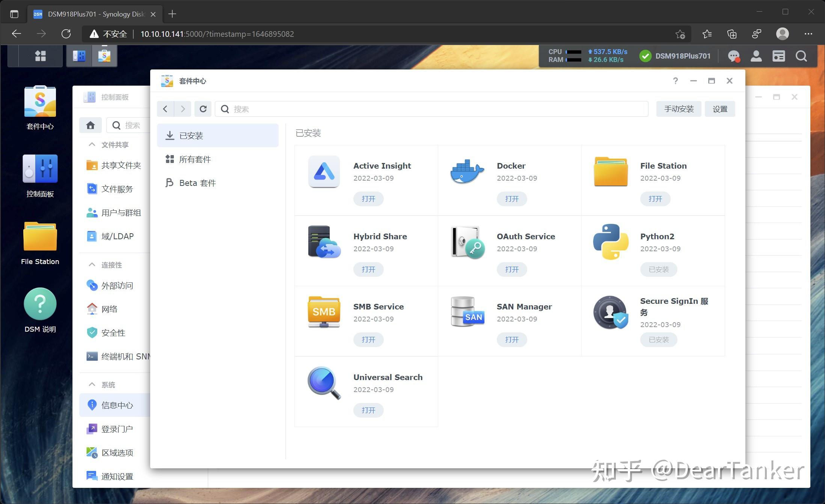Click the Control Panel search field

coord(128,125)
